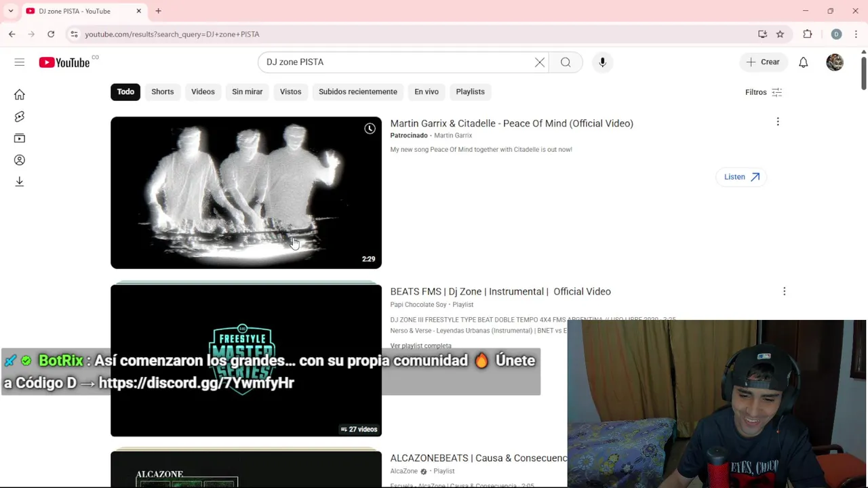Open the YouTube hamburger guide menu
Screen dimensions: 868x488
click(x=20, y=62)
